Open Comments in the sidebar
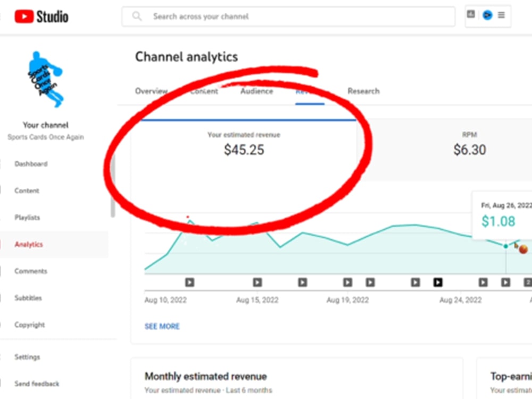The width and height of the screenshot is (532, 399). 31,271
